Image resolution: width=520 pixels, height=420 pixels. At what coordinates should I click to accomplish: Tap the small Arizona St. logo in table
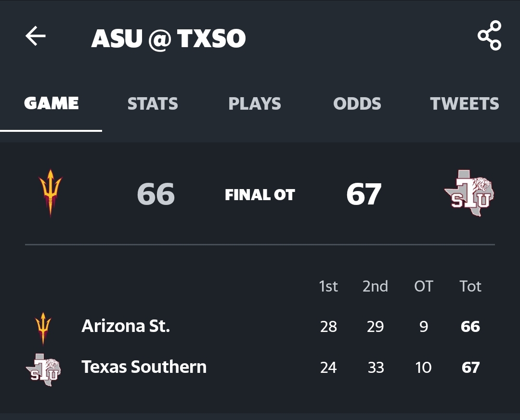click(43, 328)
